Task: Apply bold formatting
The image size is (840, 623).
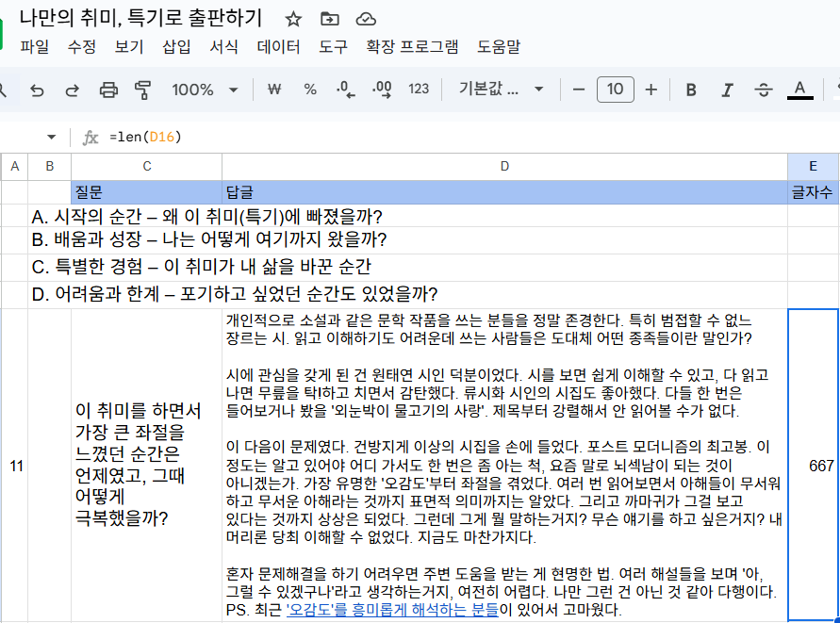Action: click(x=690, y=89)
